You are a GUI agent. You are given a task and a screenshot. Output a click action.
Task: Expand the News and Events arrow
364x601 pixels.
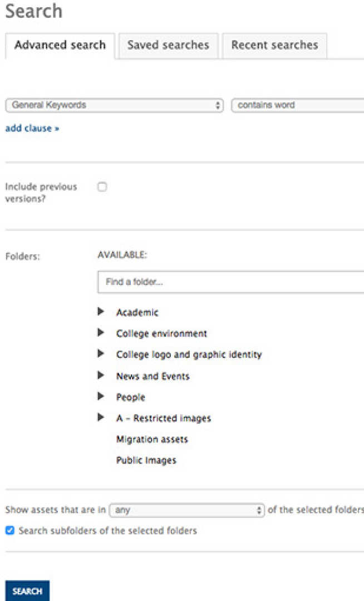101,376
